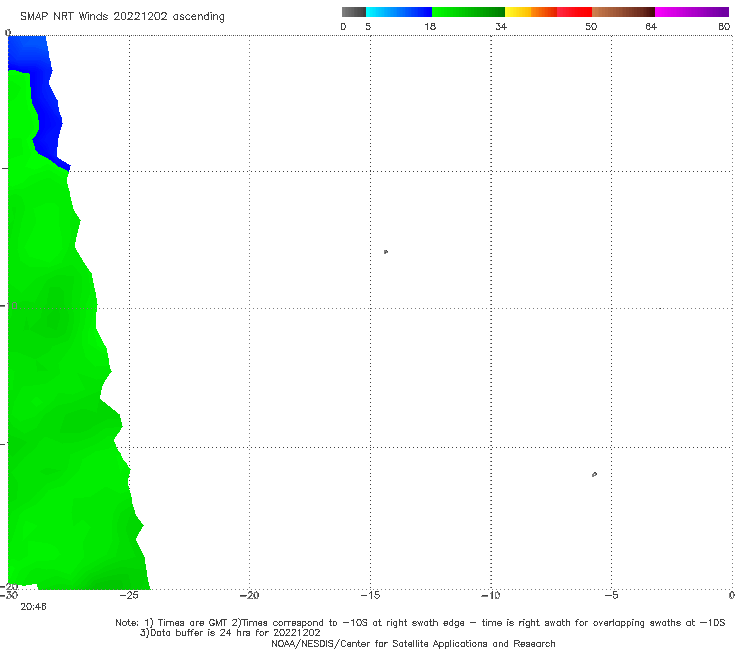Click the gray segment of the color bar
This screenshot has height=650, width=740.
(354, 12)
